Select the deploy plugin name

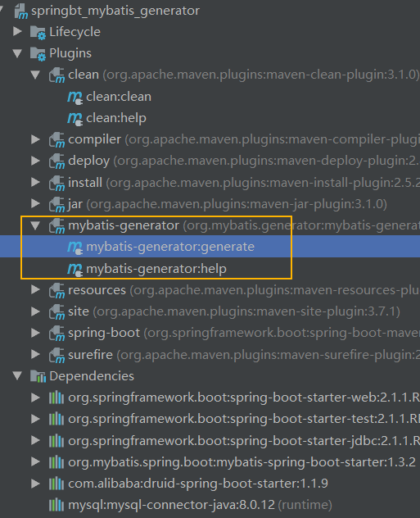[x=88, y=161]
